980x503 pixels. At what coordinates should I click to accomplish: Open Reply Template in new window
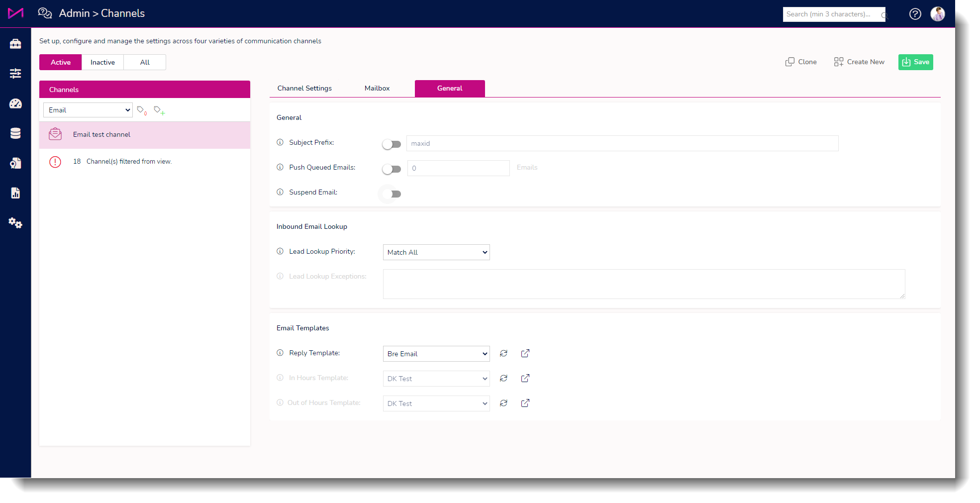click(525, 353)
